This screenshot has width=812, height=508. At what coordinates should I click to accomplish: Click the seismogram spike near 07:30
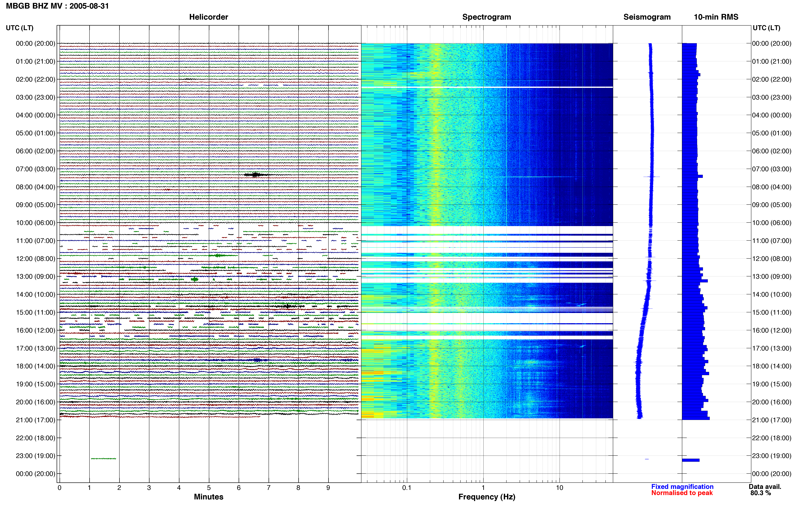point(652,177)
